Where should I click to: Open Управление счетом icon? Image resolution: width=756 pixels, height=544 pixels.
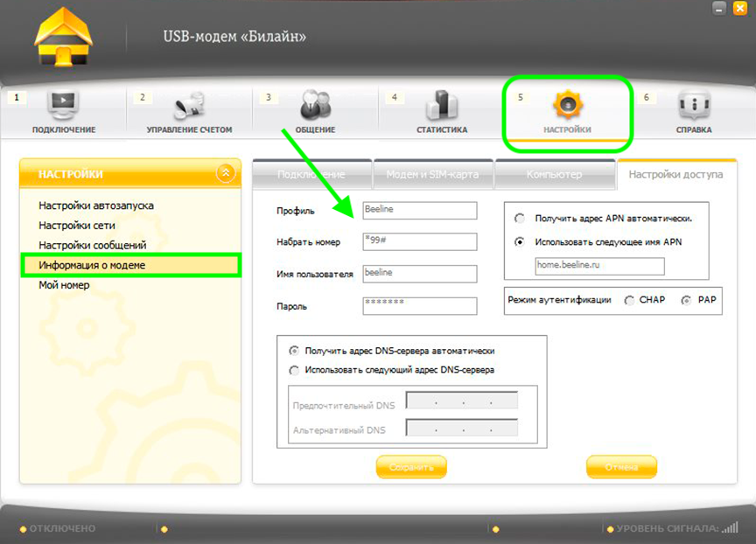click(x=190, y=106)
